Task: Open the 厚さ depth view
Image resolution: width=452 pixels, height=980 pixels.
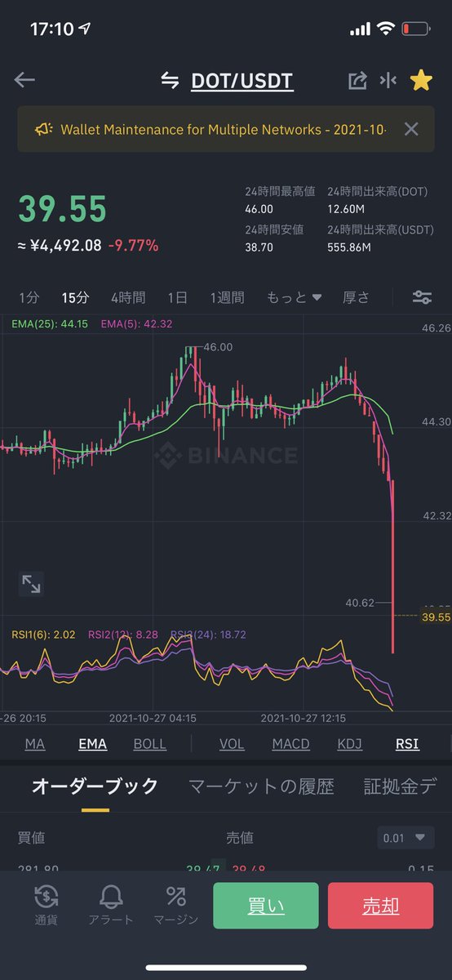Action: click(x=356, y=297)
